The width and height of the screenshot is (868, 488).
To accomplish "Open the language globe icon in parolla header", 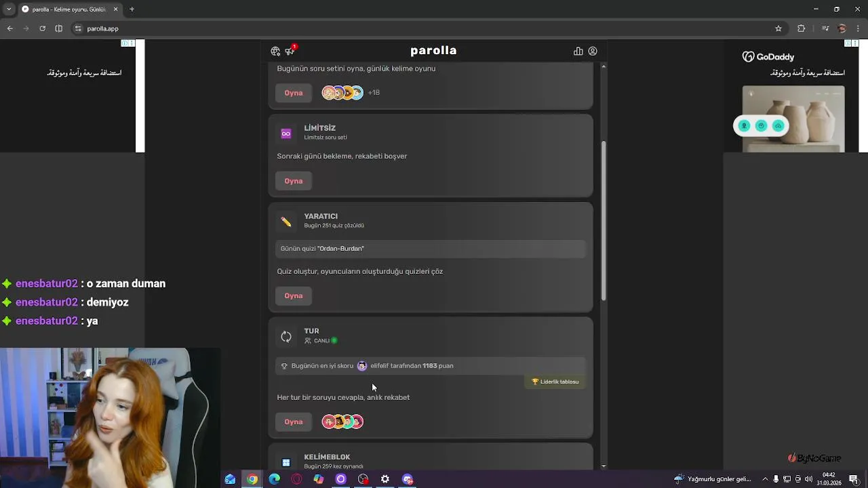I will pos(275,52).
